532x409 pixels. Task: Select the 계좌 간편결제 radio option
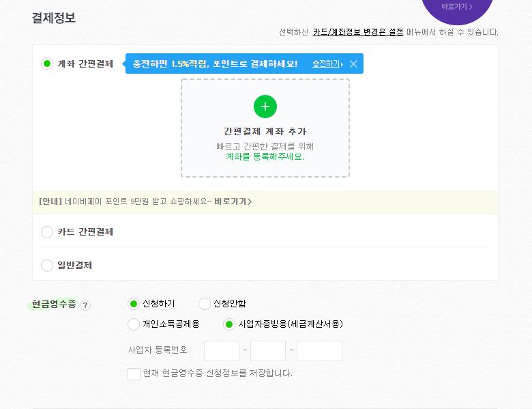coord(47,64)
